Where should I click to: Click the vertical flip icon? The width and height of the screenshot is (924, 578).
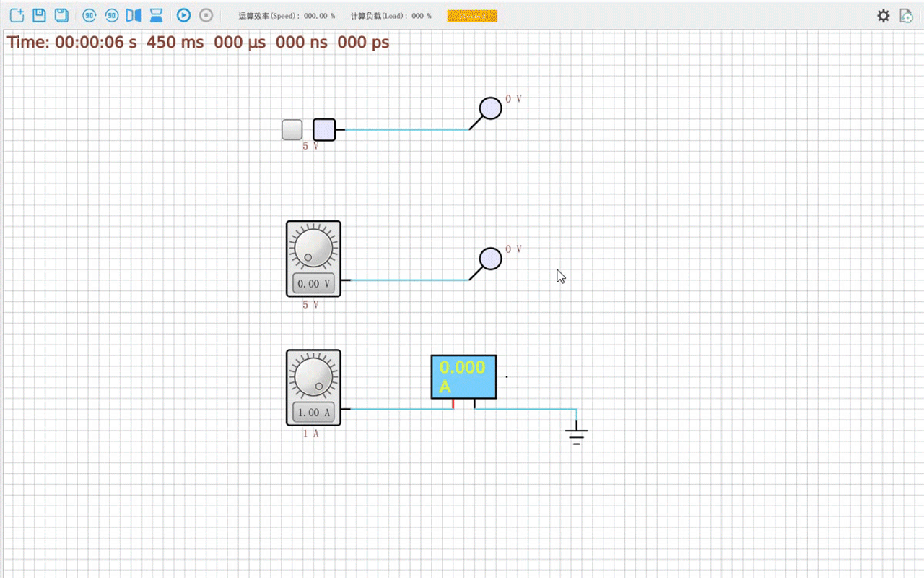click(156, 15)
